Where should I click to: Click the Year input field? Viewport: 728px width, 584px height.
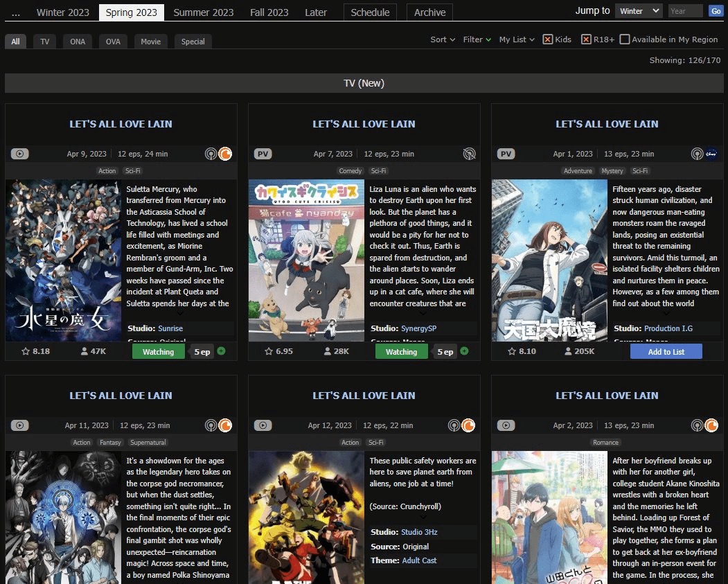686,10
